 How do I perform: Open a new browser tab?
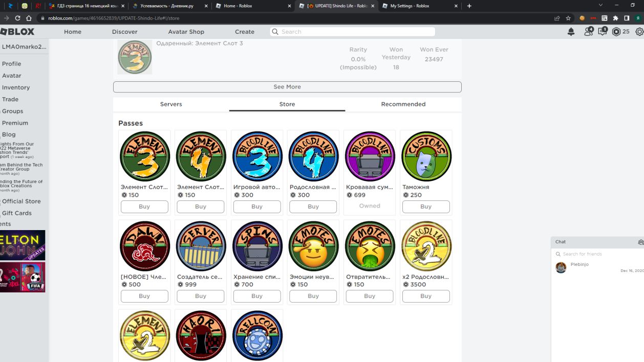click(469, 6)
